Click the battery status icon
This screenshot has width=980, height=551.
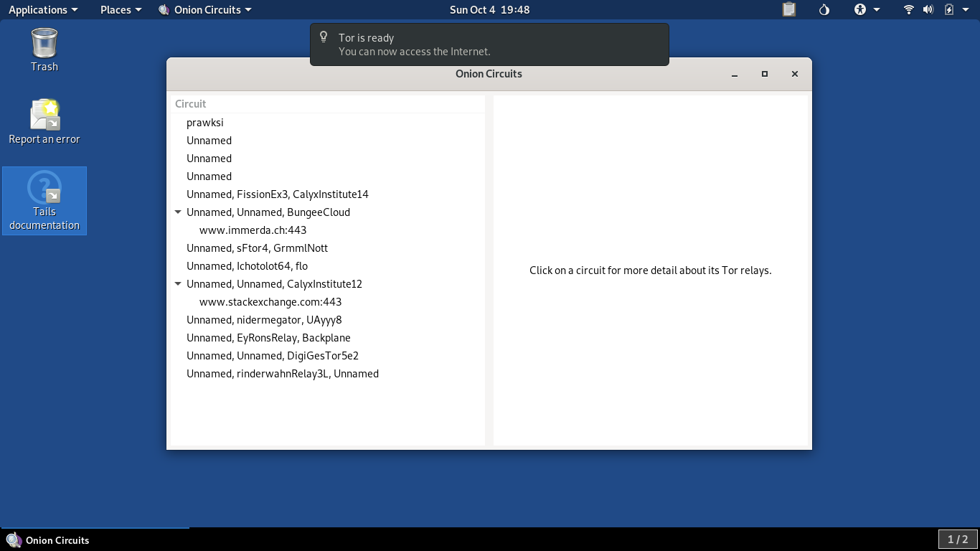(949, 9)
